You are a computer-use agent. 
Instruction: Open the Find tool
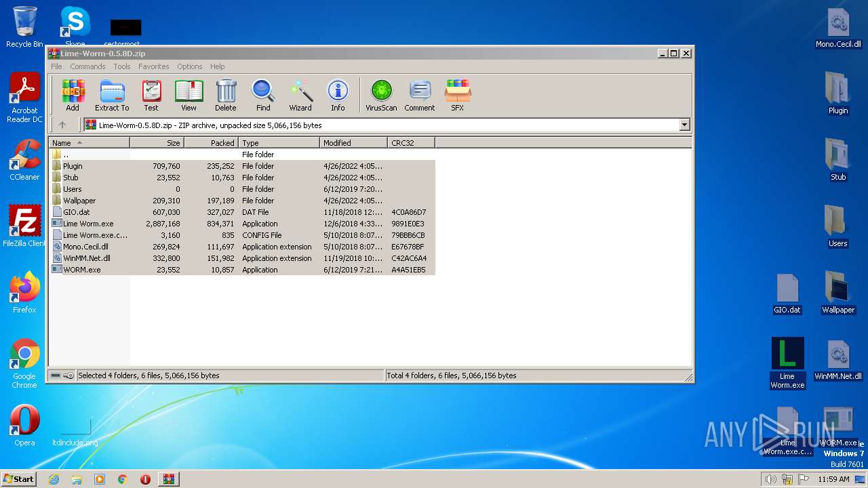(263, 95)
